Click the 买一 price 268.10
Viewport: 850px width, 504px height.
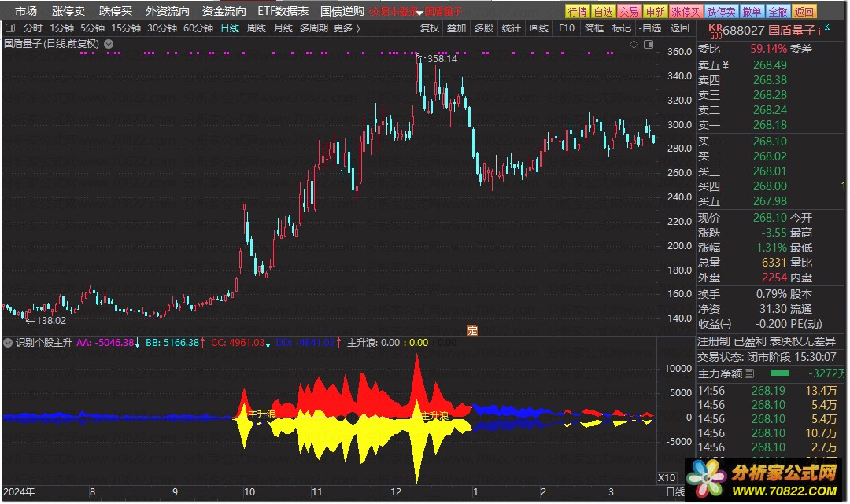770,142
